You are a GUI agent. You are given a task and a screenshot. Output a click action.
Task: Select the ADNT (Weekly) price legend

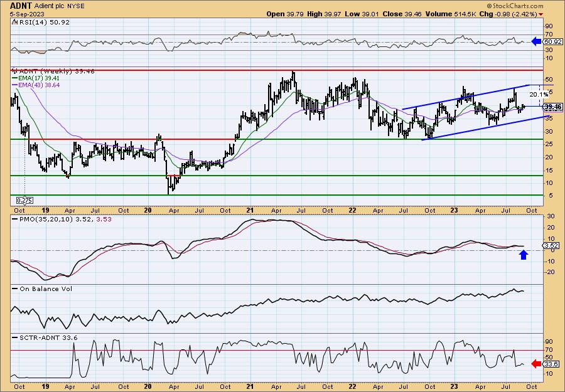click(x=53, y=72)
